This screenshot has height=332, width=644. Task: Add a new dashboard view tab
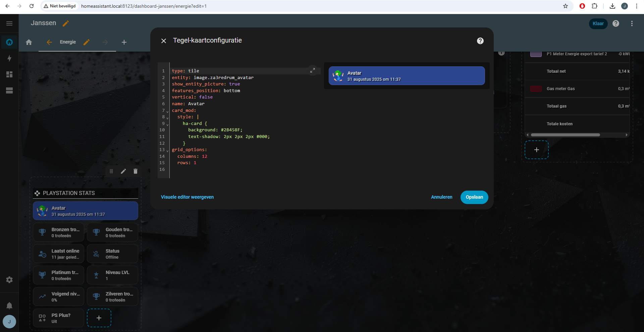click(124, 42)
